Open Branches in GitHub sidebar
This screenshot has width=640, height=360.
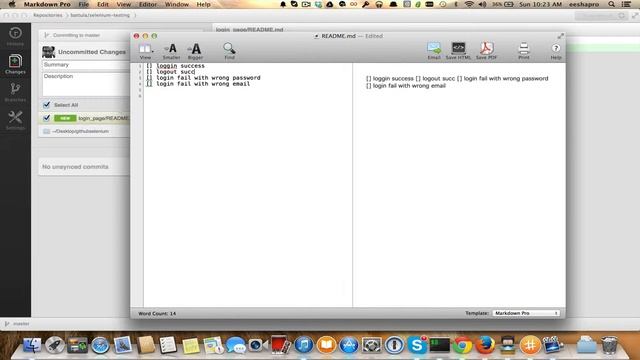(15, 92)
